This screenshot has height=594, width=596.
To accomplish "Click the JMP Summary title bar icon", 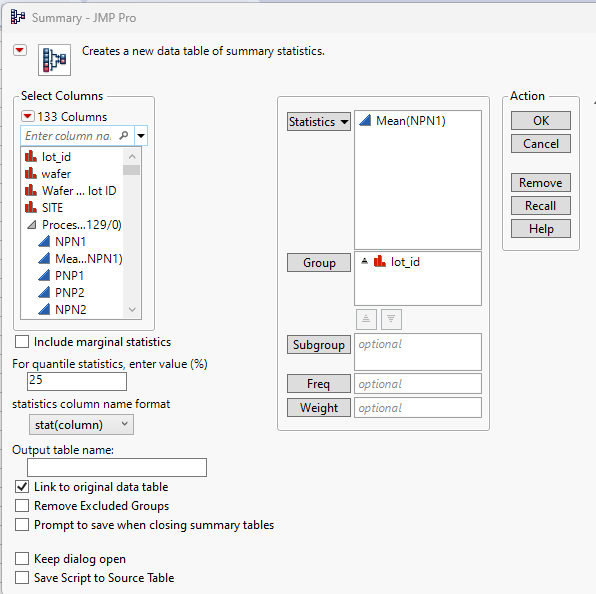I will tap(17, 17).
